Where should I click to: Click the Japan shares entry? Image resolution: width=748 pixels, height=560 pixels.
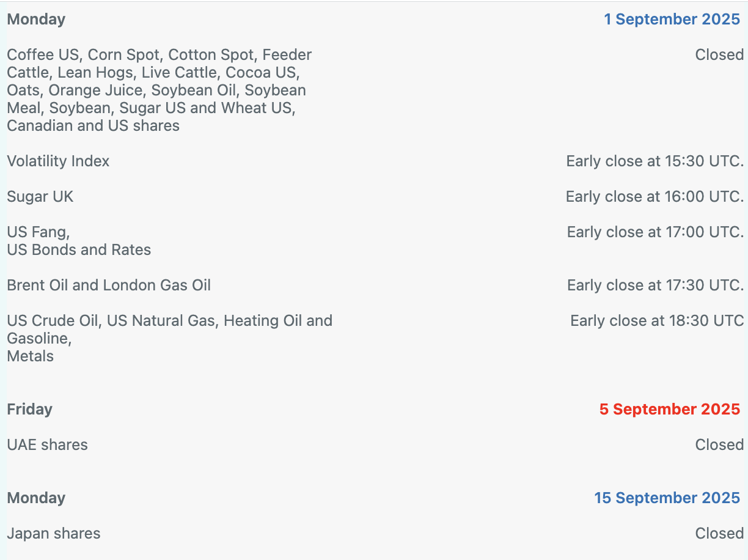click(53, 534)
